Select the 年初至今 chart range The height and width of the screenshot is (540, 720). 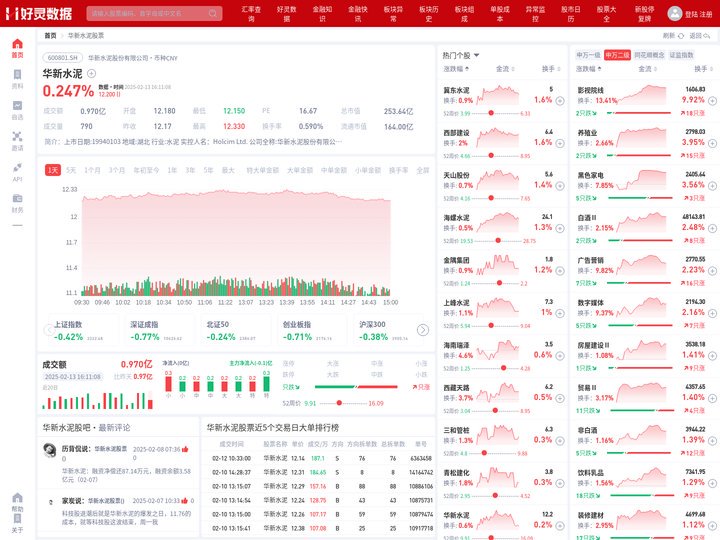pyautogui.click(x=146, y=170)
